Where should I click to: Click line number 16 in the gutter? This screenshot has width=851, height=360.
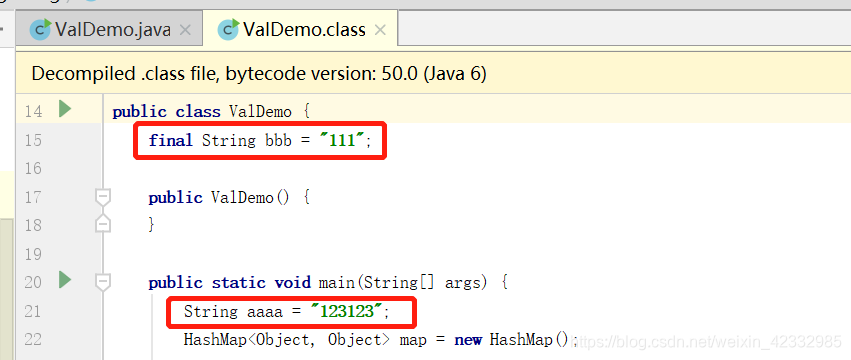click(33, 168)
